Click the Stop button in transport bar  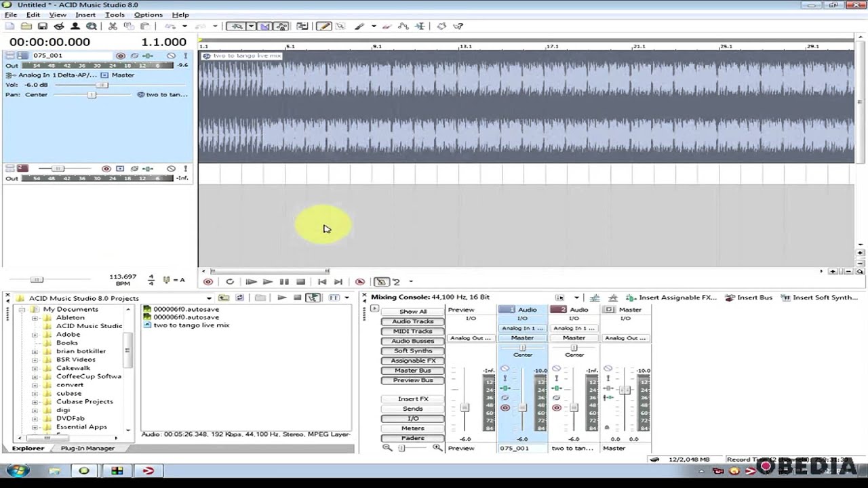pos(300,282)
